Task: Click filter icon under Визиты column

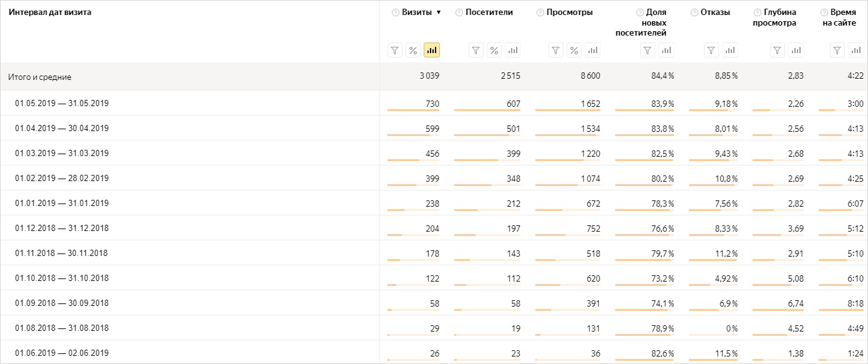Action: click(x=394, y=51)
